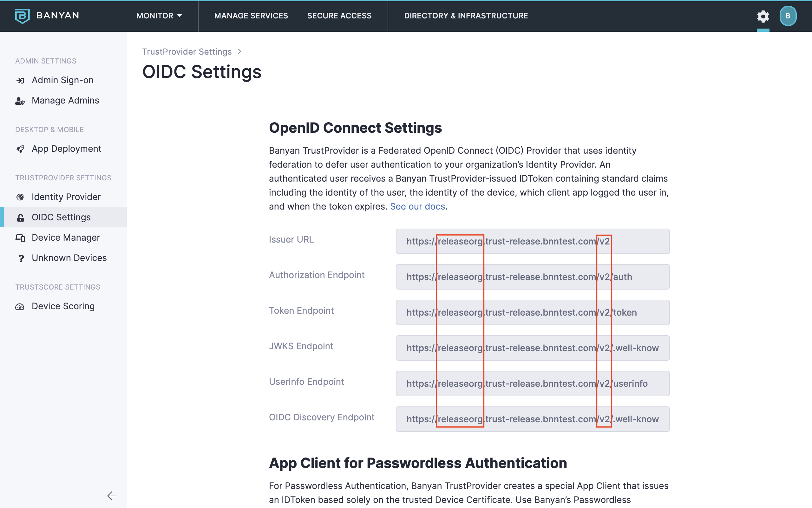Open the user avatar B menu

[x=788, y=16]
